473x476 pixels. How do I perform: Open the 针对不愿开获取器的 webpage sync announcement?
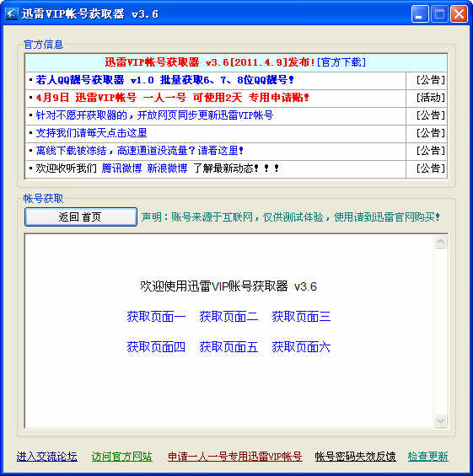[154, 115]
